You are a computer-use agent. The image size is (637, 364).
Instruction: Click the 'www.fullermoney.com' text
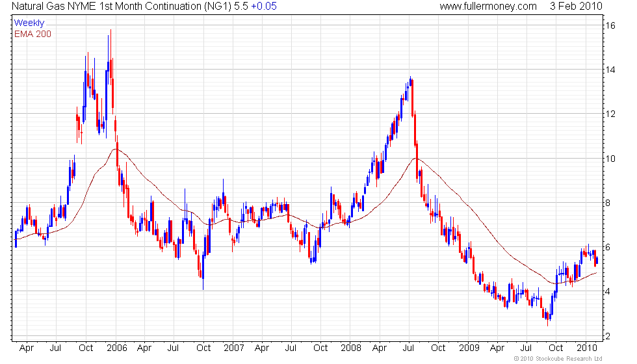click(x=488, y=6)
